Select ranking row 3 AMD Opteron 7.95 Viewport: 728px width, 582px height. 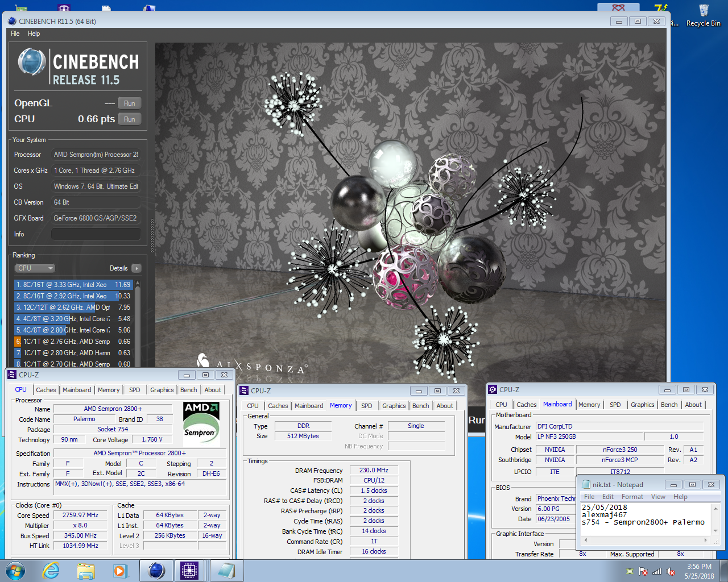tap(73, 307)
